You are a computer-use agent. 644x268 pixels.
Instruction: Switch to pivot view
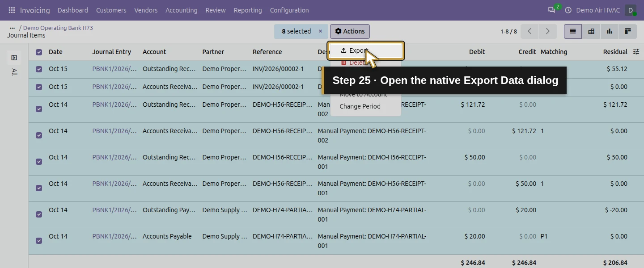pyautogui.click(x=591, y=31)
